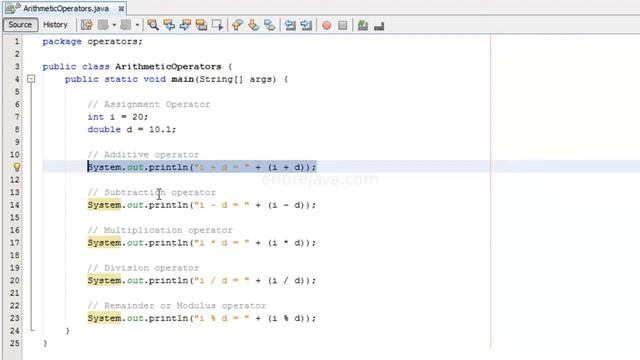The height and width of the screenshot is (360, 640).
Task: Click '// Assignment Operator' comment
Action: point(149,104)
